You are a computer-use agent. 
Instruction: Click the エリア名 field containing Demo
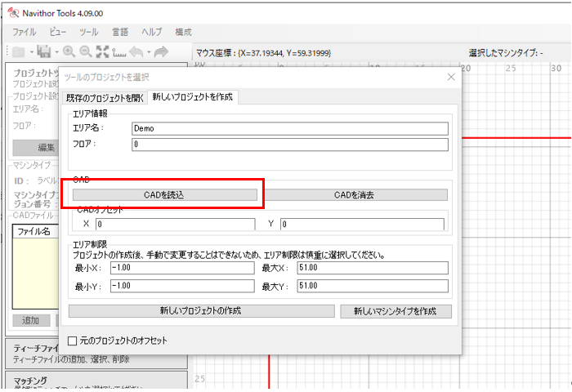(x=289, y=128)
